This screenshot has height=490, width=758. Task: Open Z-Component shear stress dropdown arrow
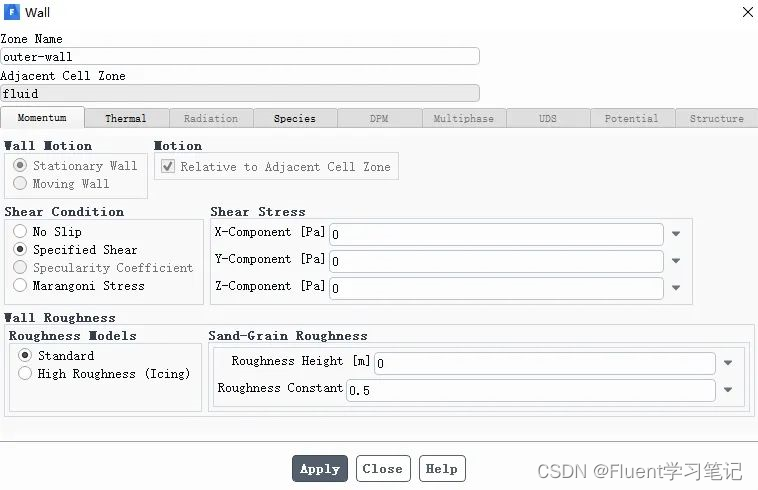click(x=676, y=289)
